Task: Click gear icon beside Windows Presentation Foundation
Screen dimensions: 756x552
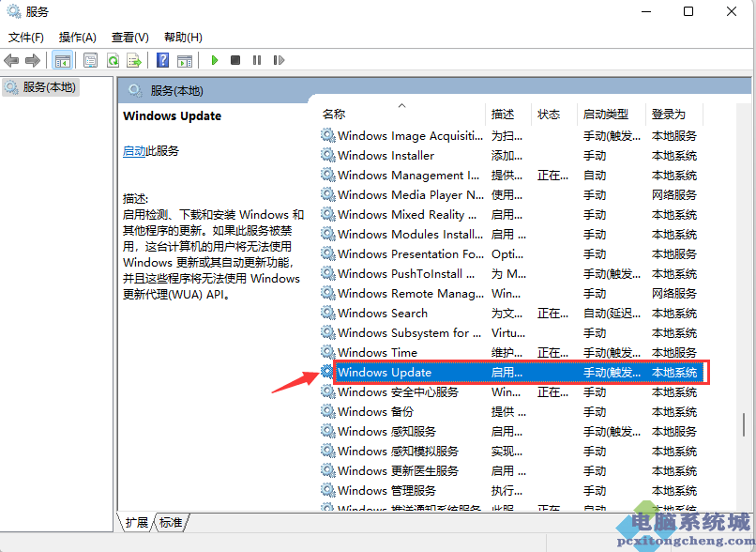Action: 328,253
